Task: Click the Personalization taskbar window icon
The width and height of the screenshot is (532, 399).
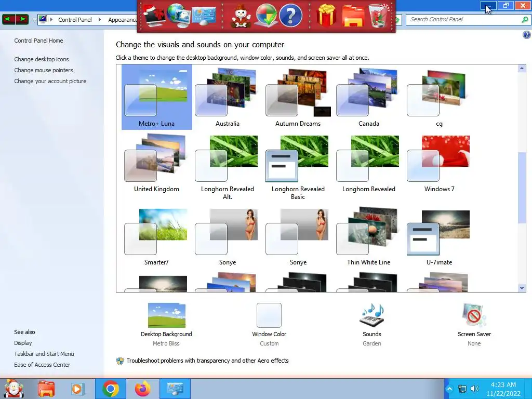Action: click(175, 389)
